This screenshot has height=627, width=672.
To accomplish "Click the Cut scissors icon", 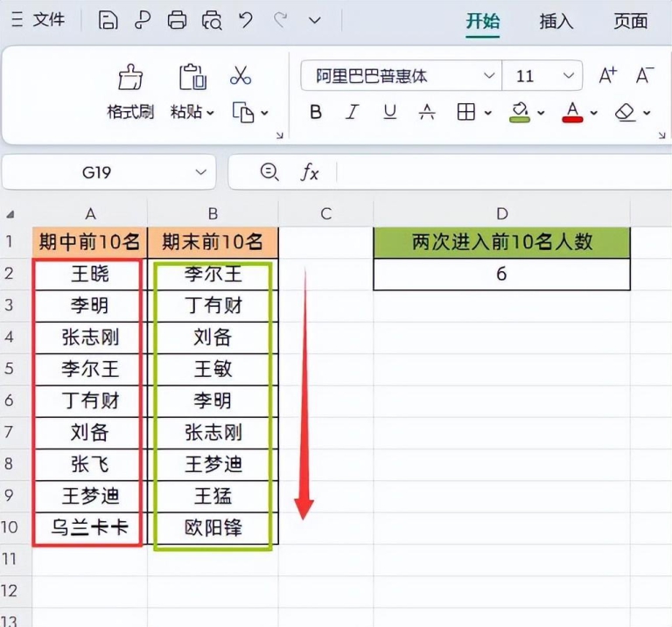I will pos(241,76).
